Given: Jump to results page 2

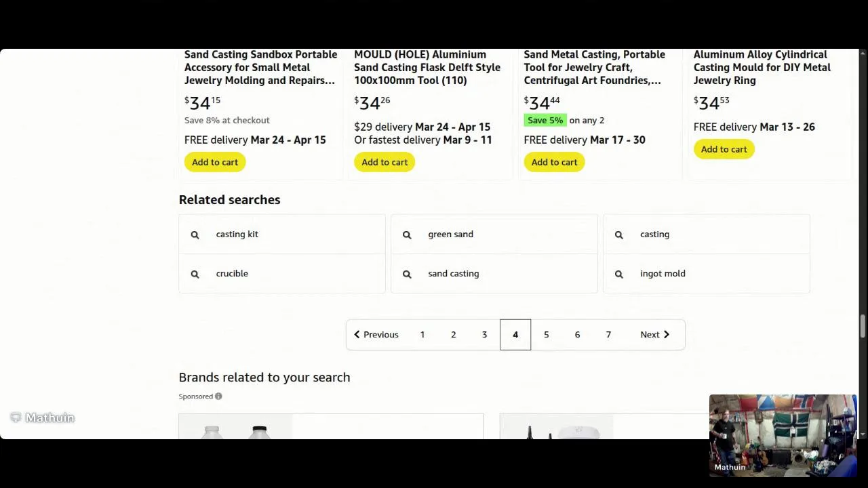Looking at the screenshot, I should click(454, 335).
